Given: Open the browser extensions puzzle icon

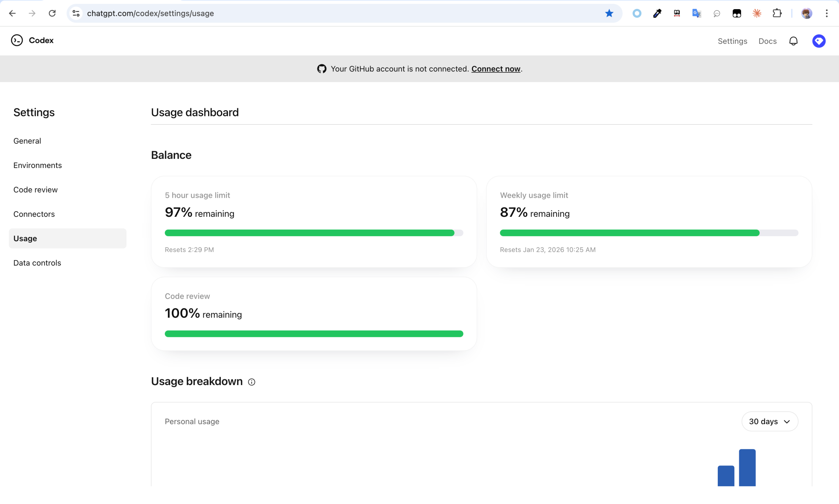Looking at the screenshot, I should point(777,13).
